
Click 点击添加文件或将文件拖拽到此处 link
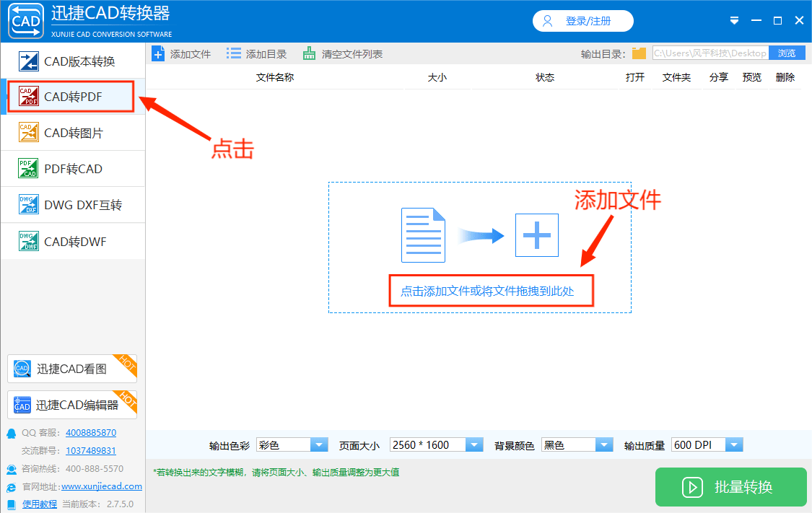click(x=487, y=291)
